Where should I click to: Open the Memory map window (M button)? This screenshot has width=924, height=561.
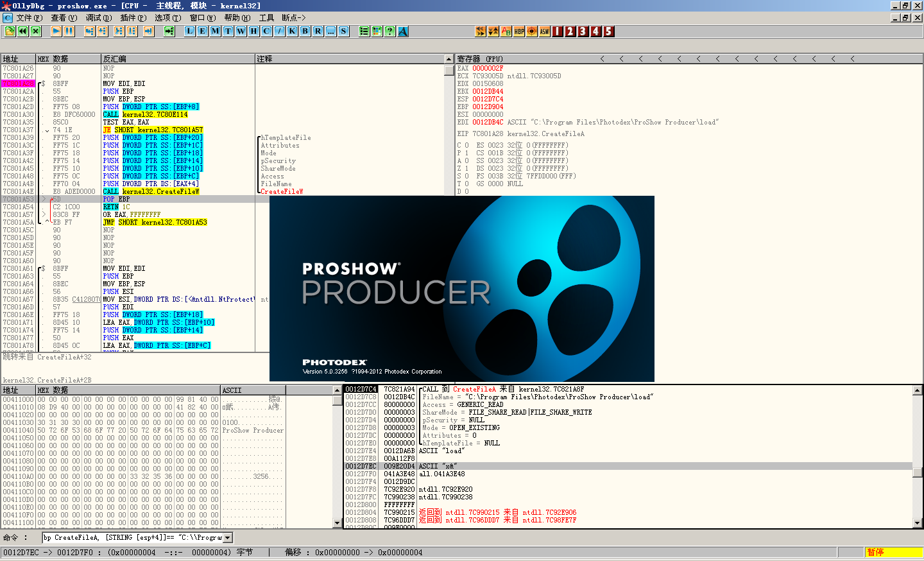tap(216, 31)
